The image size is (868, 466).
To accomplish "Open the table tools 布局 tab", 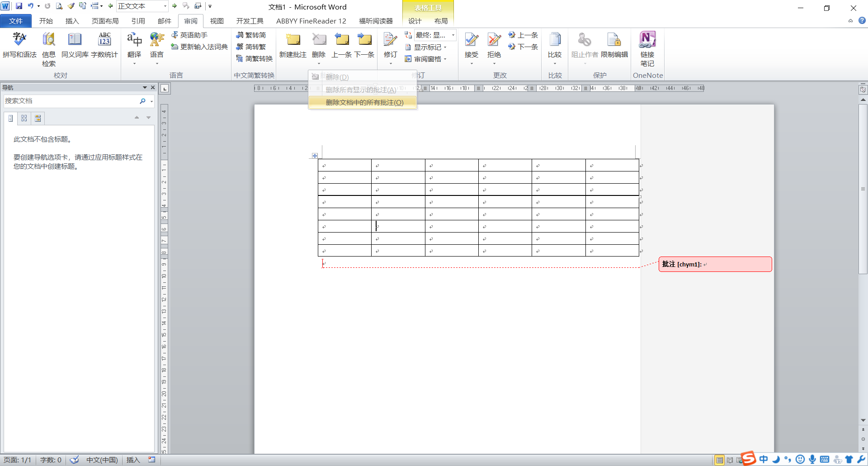I will tap(441, 21).
